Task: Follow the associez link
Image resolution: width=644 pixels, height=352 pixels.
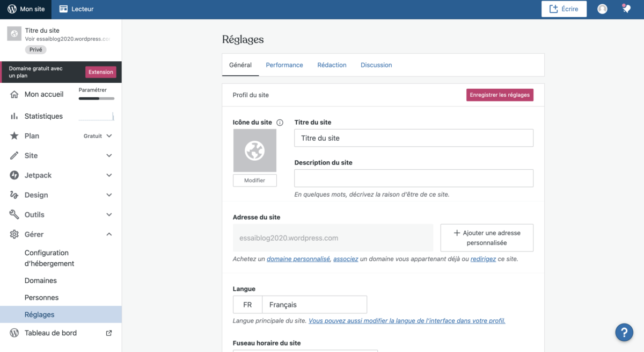Action: pos(346,259)
